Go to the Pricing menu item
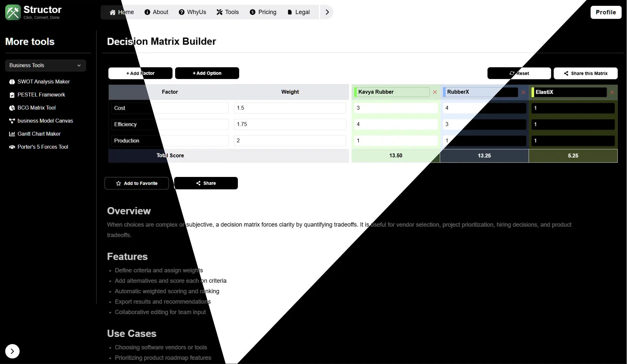Screen dimensions: 627x364 263,12
